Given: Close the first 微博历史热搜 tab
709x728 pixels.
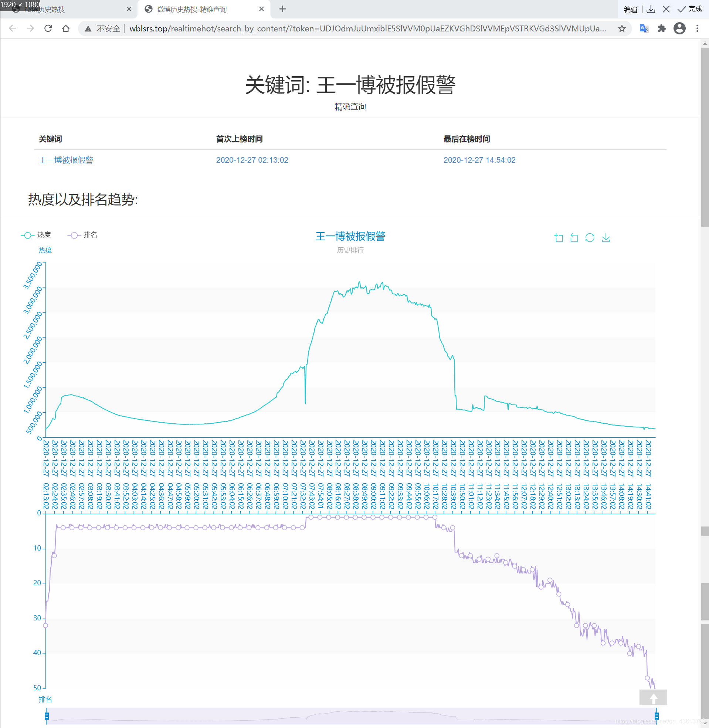Looking at the screenshot, I should pos(129,9).
